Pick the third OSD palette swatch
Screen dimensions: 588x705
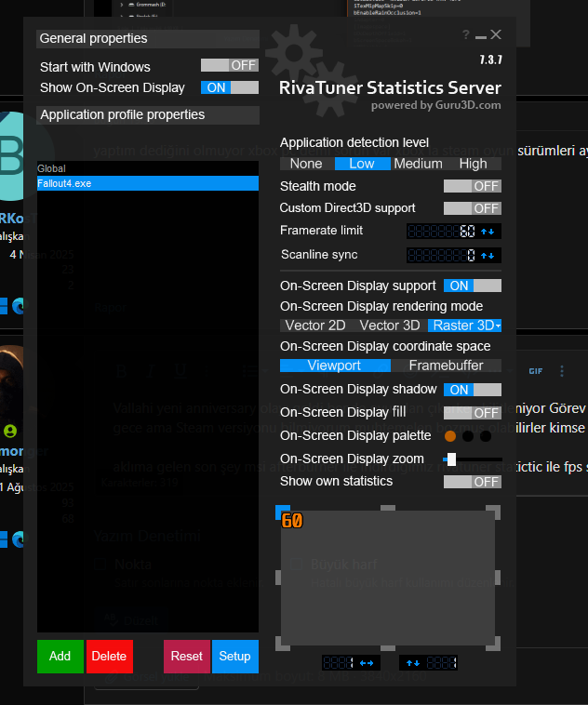486,436
